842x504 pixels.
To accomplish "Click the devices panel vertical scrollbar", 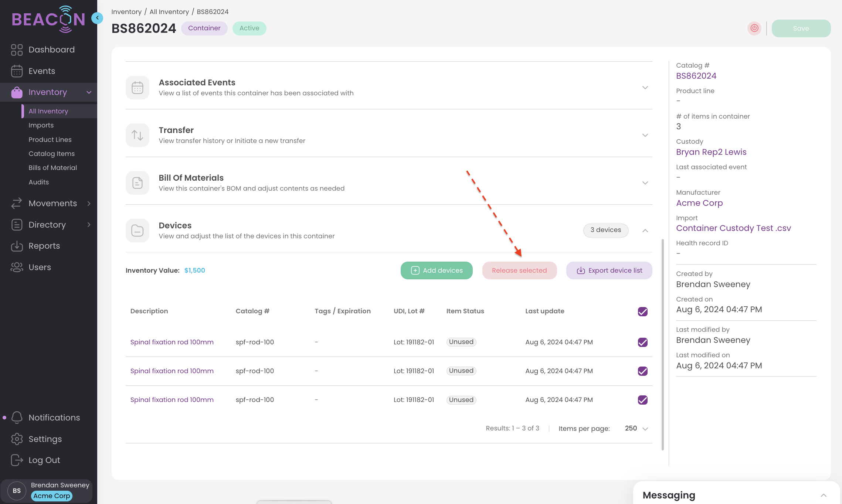I will [662, 344].
